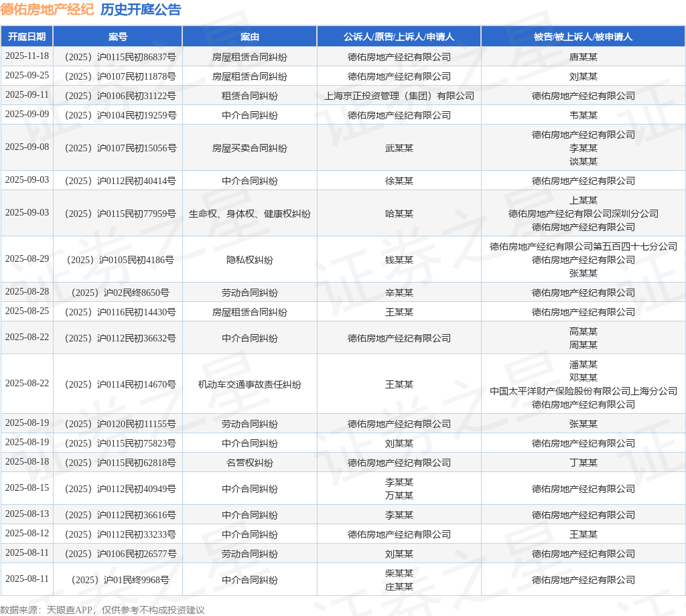Image resolution: width=686 pixels, height=616 pixels.
Task: Click case number 沪0112民初36616号
Action: [x=121, y=515]
